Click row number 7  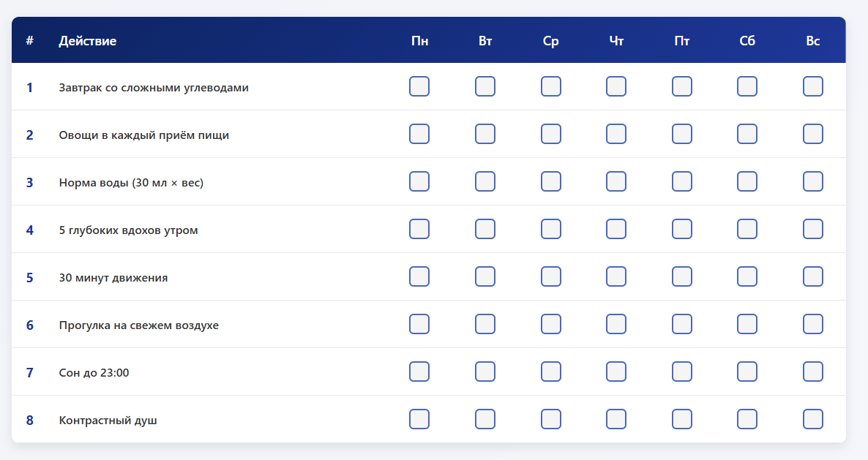tap(29, 373)
